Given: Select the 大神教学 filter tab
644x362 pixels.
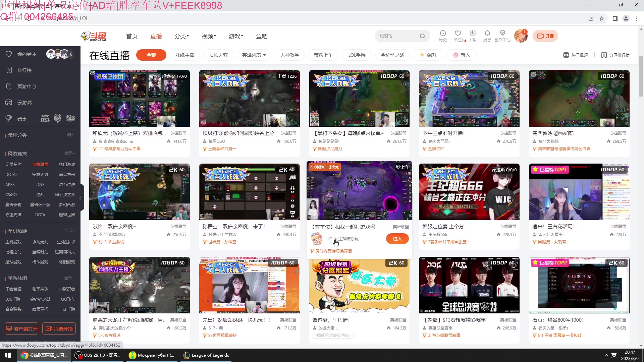Looking at the screenshot, I should point(290,55).
